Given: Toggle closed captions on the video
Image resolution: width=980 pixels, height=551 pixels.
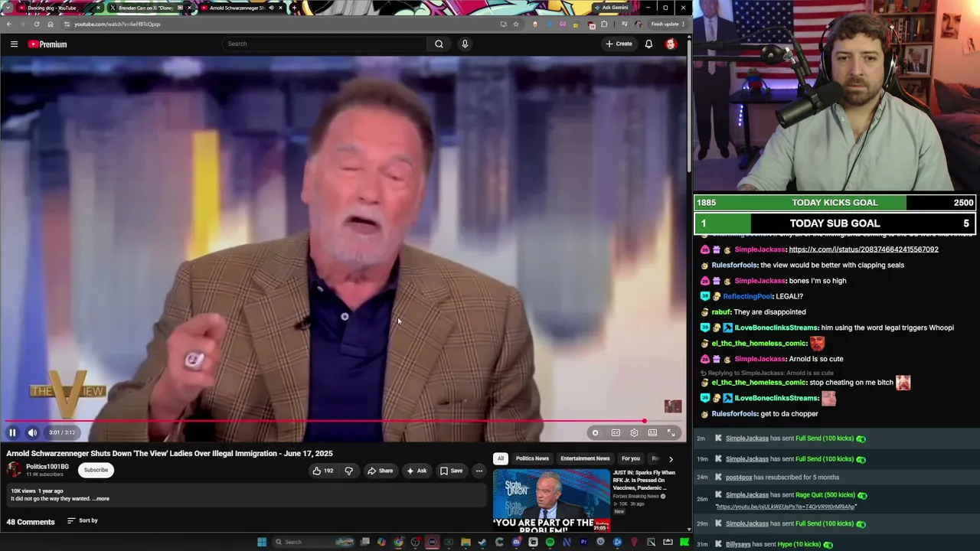Looking at the screenshot, I should point(616,433).
